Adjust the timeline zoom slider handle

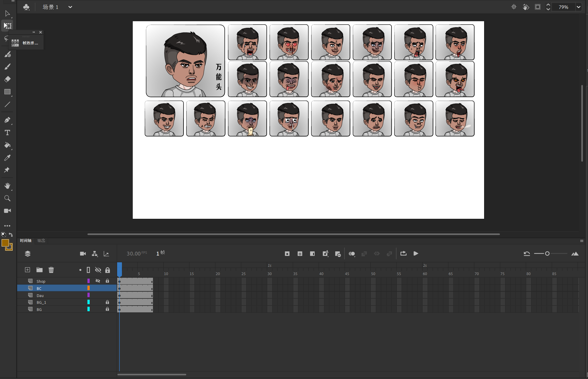point(547,253)
